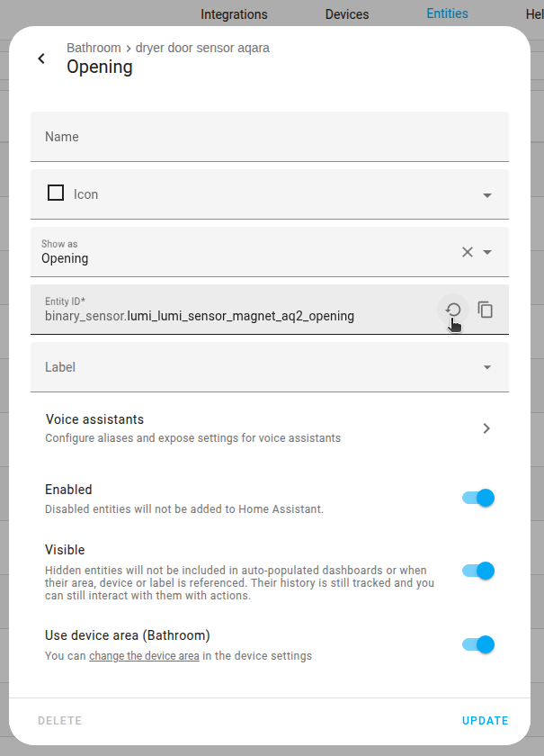Image resolution: width=544 pixels, height=756 pixels.
Task: Copy the entity ID to clipboard
Action: [x=486, y=310]
